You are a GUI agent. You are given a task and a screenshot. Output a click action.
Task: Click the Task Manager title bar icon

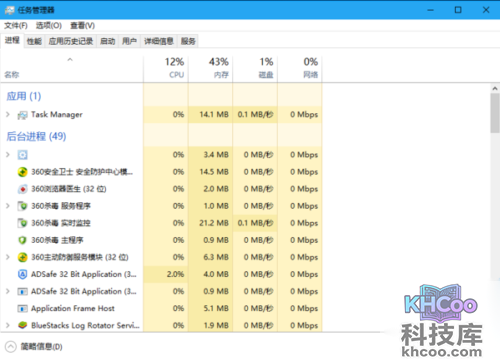pyautogui.click(x=10, y=10)
